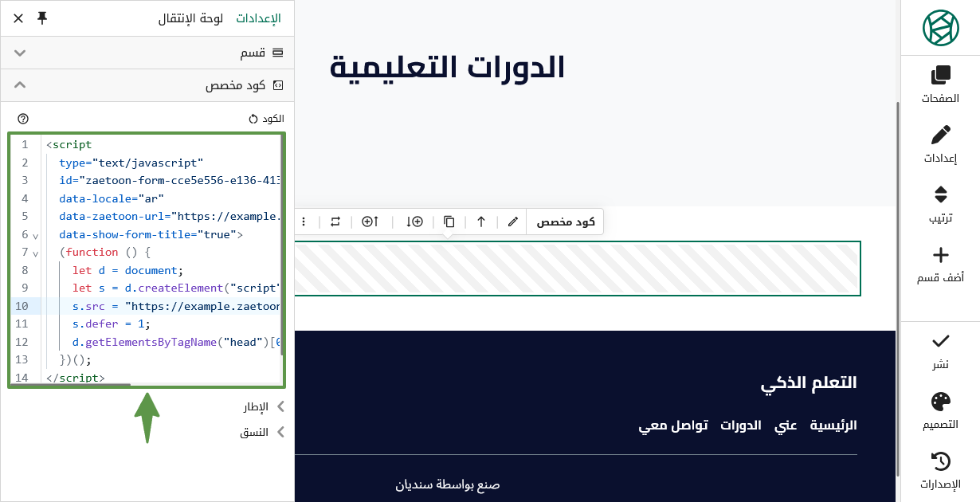Open the block toolbar more options menu
This screenshot has width=980, height=502.
[303, 222]
